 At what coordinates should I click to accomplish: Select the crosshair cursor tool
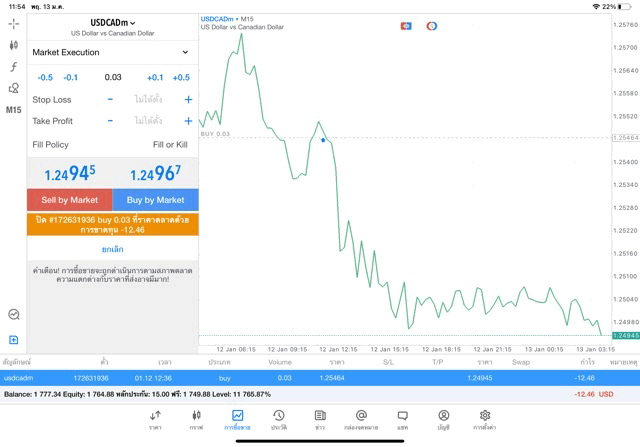[13, 24]
